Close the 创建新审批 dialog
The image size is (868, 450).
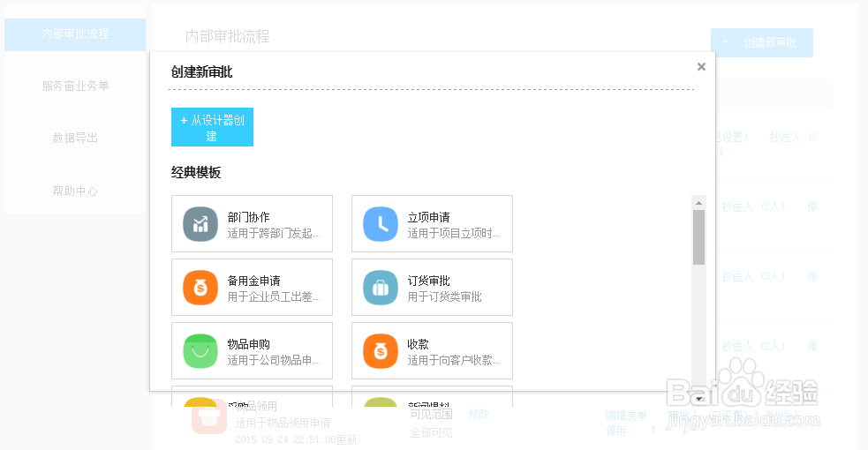[x=701, y=67]
